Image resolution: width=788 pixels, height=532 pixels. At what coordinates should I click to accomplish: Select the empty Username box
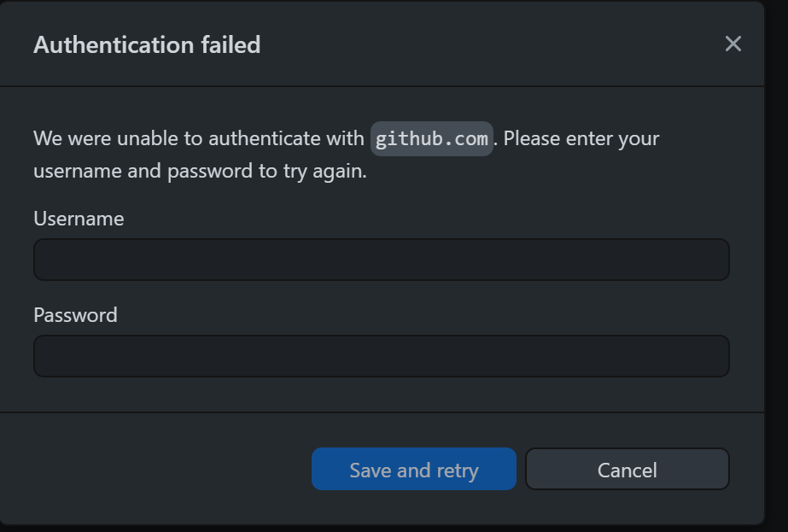tap(381, 260)
